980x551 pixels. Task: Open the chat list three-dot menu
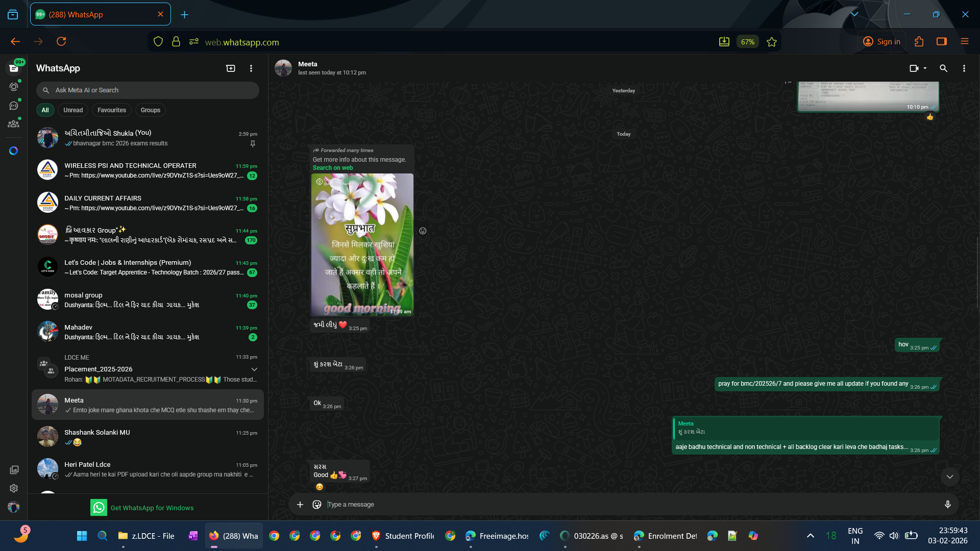[251, 68]
